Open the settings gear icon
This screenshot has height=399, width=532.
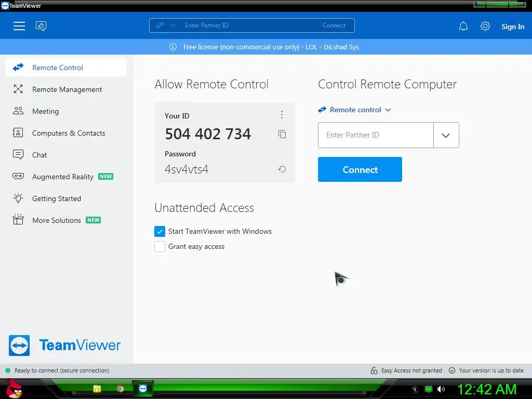[485, 26]
